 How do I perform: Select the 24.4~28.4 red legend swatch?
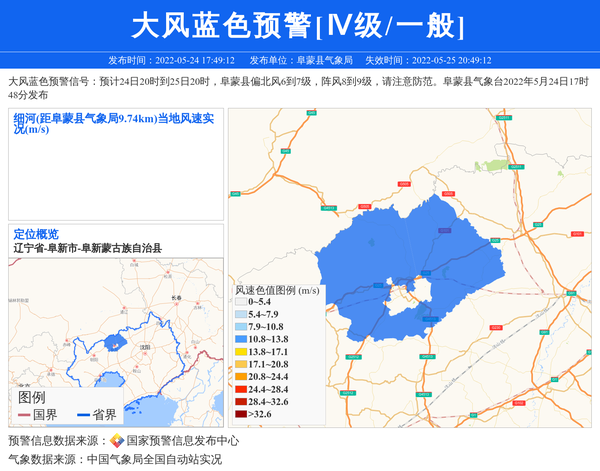pos(240,389)
